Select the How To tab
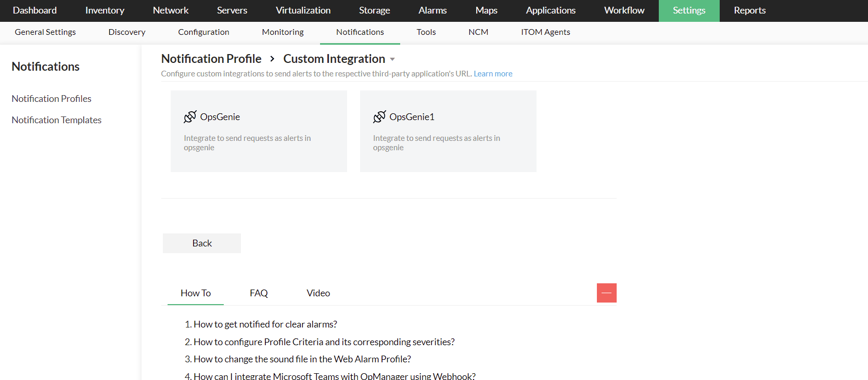Image resolution: width=868 pixels, height=380 pixels. [x=196, y=293]
